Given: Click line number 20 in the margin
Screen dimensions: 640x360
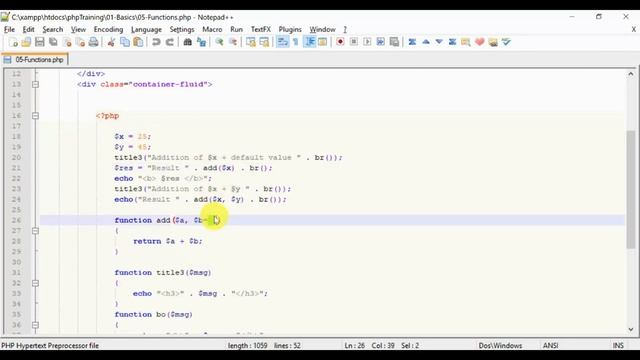Looking at the screenshot, I should [16, 158].
